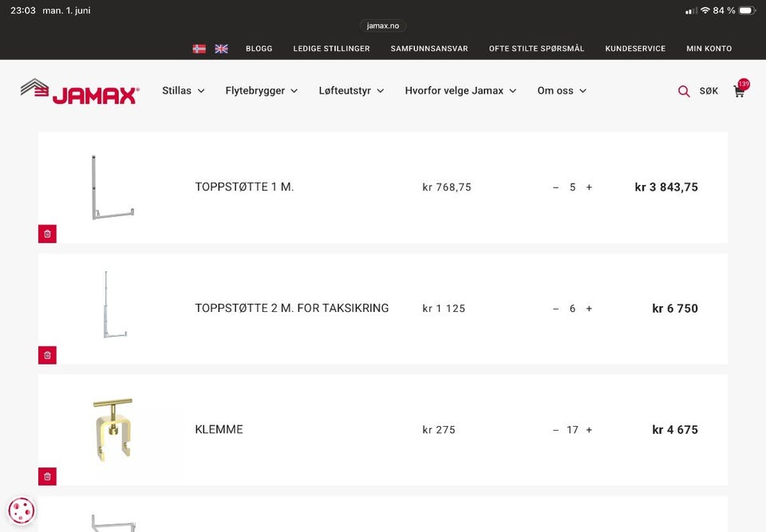
Task: Delete TOPPSTØTTE 2 M. from cart
Action: (47, 355)
